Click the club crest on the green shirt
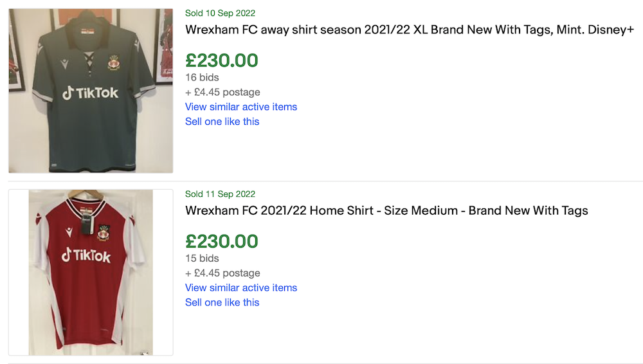The width and height of the screenshot is (643, 364). coord(113,63)
